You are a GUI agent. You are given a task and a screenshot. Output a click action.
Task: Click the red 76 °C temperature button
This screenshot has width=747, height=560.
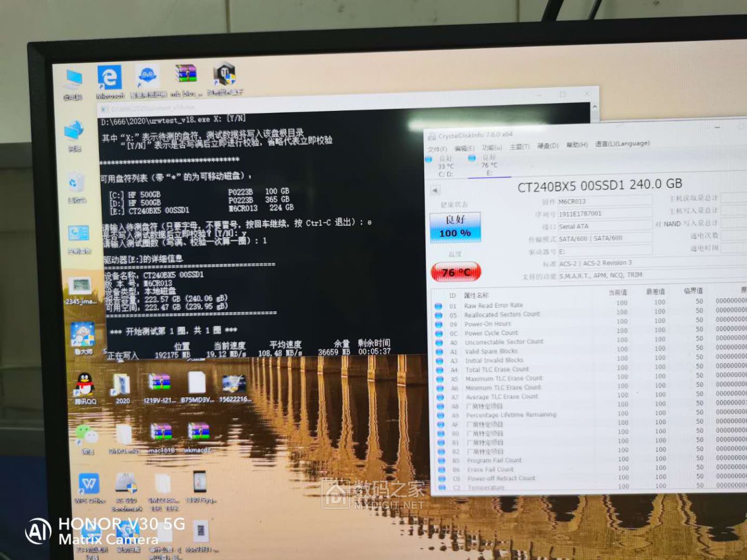coord(456,272)
